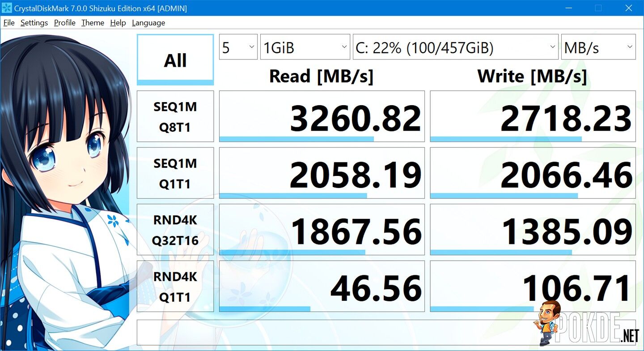The image size is (644, 351).
Task: Select the 1867.56 read result
Action: (322, 230)
